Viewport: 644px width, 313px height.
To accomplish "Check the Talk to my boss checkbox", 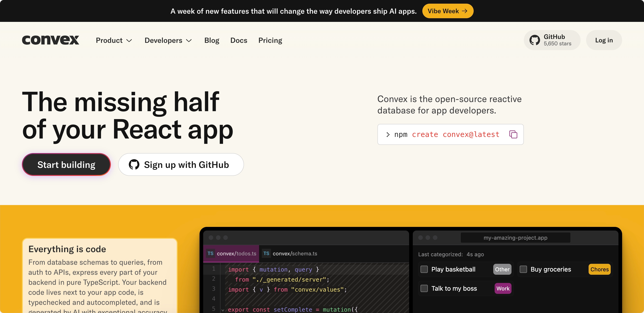I will 424,289.
